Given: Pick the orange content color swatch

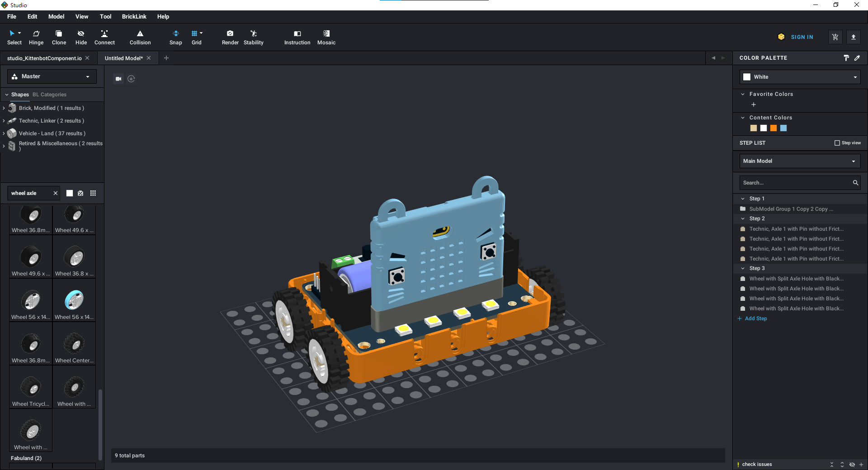Looking at the screenshot, I should pos(774,128).
